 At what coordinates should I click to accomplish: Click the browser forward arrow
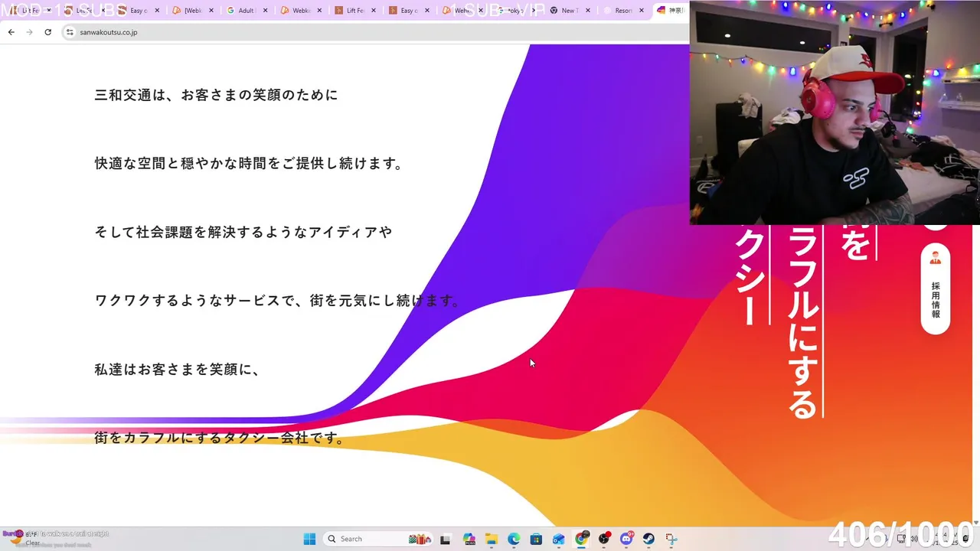tap(29, 32)
